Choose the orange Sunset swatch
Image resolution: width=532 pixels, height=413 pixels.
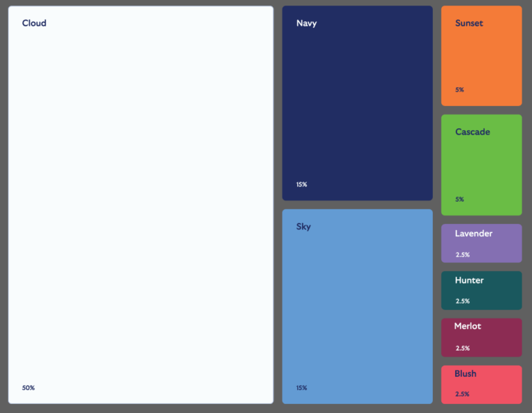[x=481, y=56]
